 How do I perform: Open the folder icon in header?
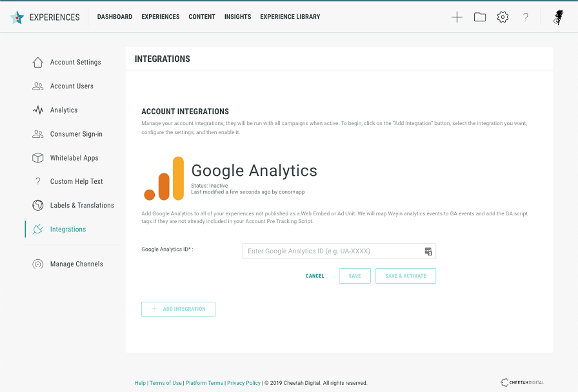tap(480, 17)
